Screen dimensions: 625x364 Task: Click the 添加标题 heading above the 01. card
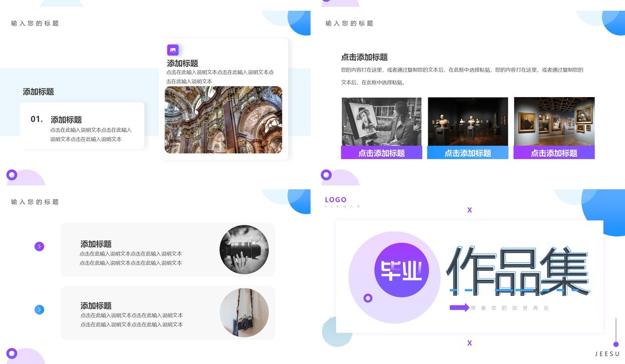[39, 92]
